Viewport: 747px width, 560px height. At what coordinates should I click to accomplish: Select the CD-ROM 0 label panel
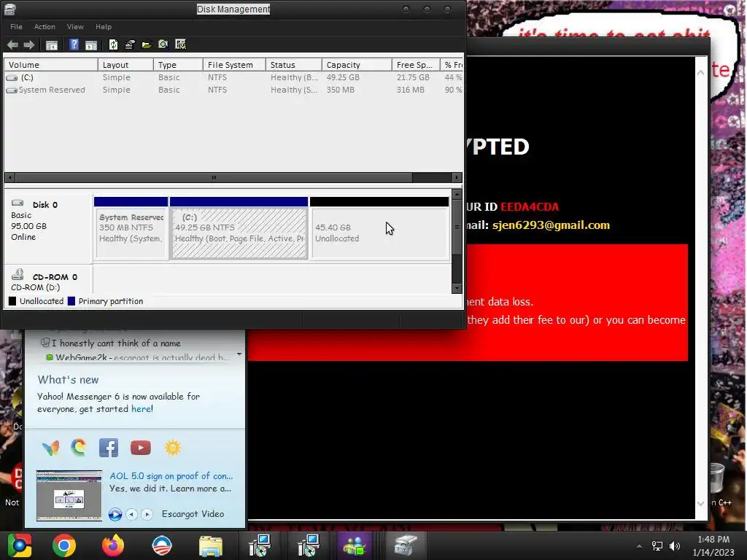coord(47,280)
